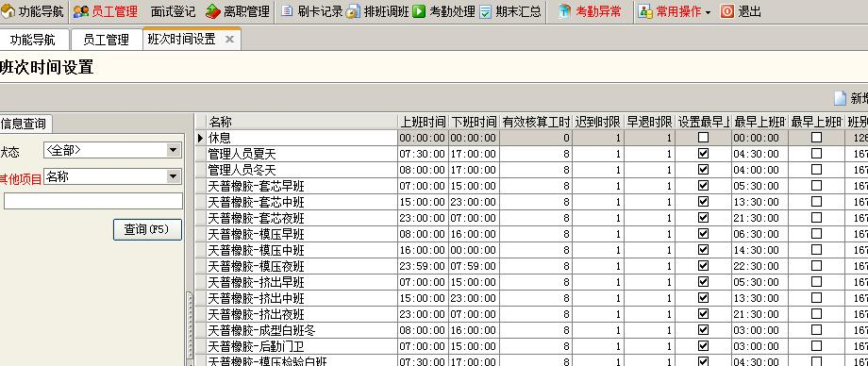Toggle rightmost checkbox in 模压中班 row
Screen dimensions: 868x366
point(816,250)
